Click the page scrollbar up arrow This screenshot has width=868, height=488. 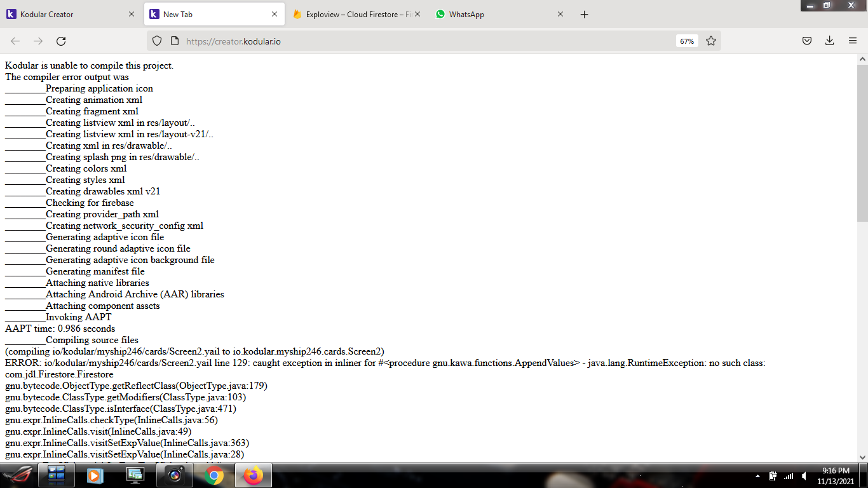click(862, 60)
